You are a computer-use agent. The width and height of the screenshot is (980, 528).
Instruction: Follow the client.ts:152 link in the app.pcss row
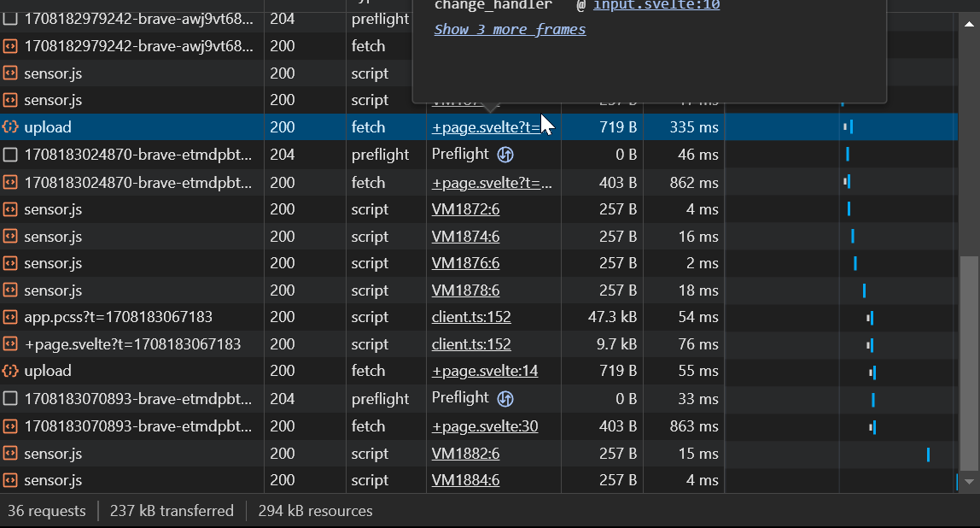point(471,317)
